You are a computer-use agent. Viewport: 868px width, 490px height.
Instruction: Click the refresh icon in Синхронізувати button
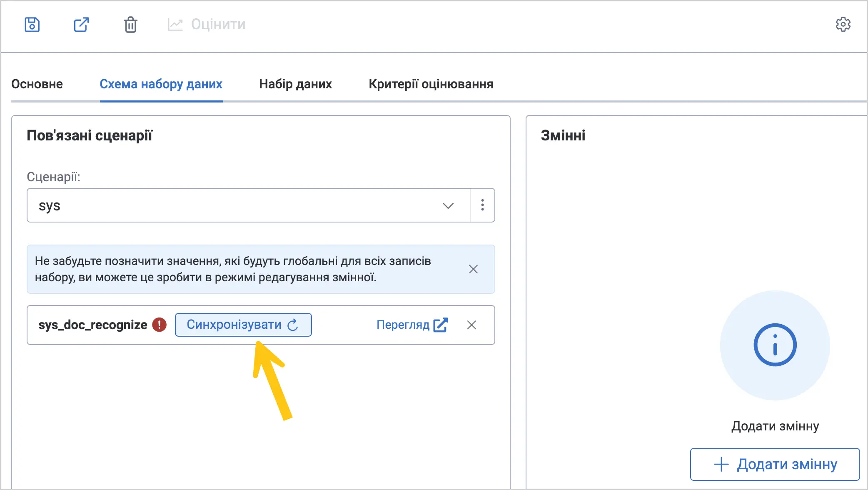tap(293, 325)
